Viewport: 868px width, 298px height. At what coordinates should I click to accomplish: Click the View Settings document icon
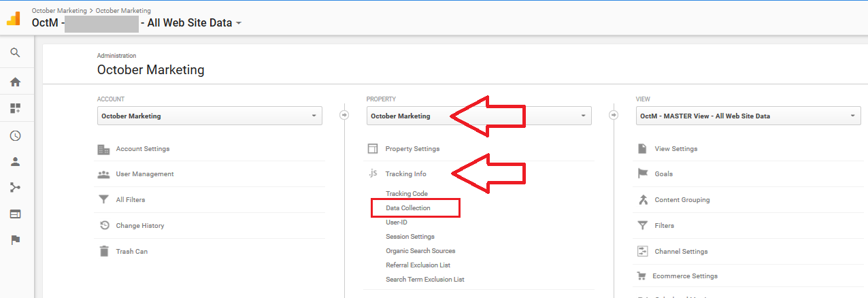point(642,148)
